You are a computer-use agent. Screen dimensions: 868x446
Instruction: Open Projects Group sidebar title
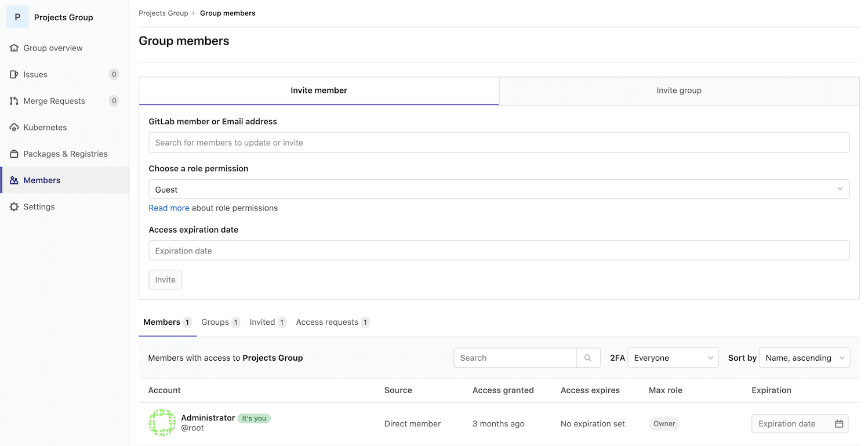64,17
